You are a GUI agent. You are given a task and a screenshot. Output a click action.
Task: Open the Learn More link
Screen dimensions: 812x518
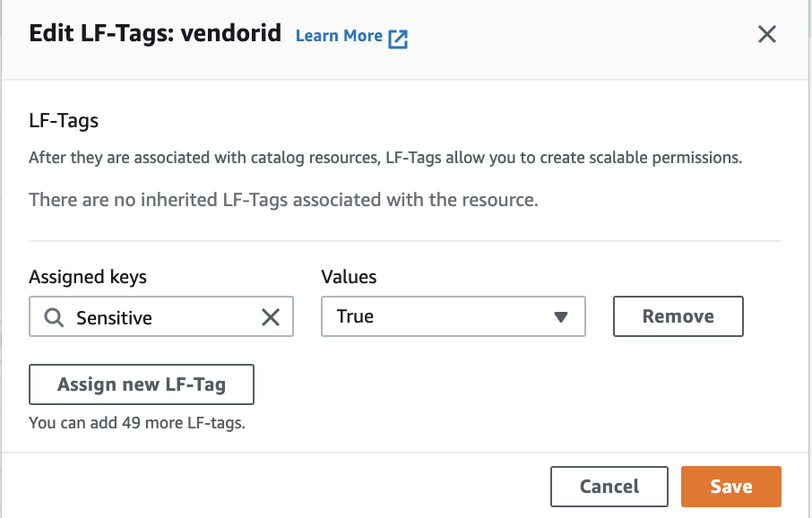click(x=339, y=36)
